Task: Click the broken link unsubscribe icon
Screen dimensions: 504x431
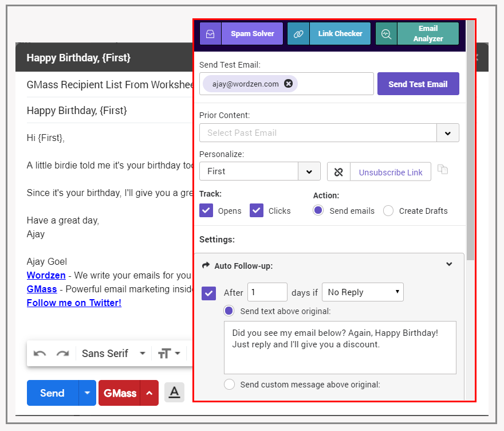Action: point(338,172)
